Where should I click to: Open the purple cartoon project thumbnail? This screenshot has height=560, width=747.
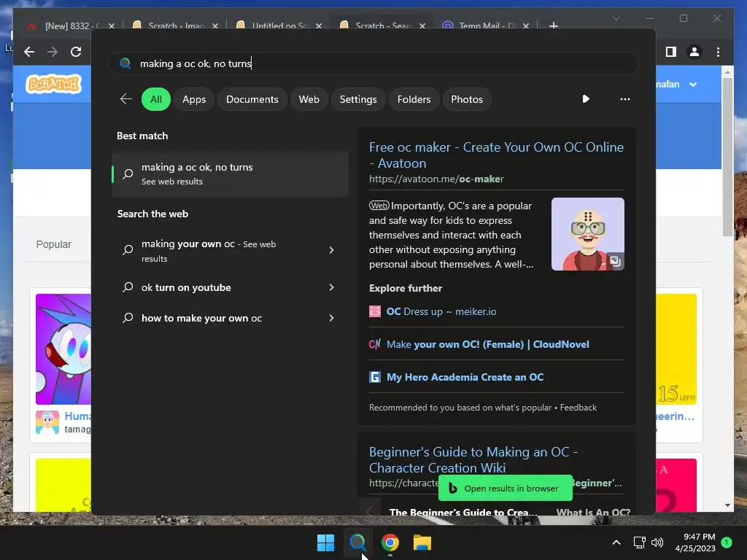63,349
